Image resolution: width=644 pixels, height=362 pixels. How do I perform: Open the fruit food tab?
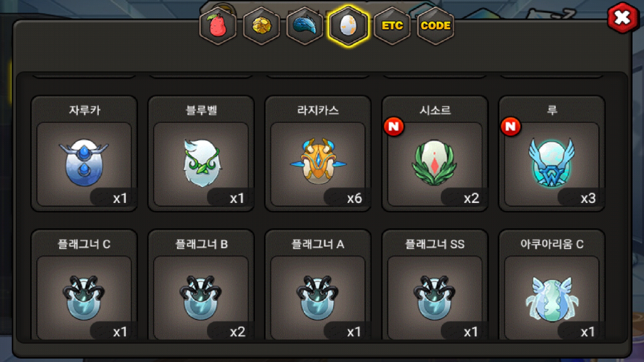tap(218, 25)
